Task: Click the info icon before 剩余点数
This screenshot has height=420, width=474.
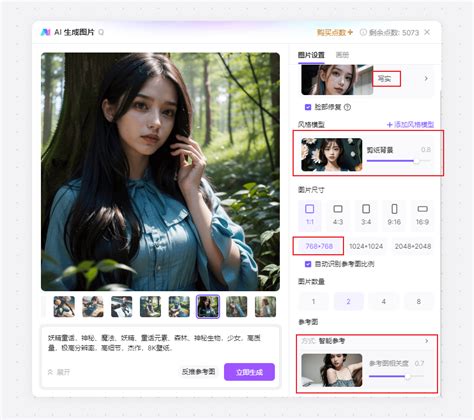Action: tap(363, 32)
